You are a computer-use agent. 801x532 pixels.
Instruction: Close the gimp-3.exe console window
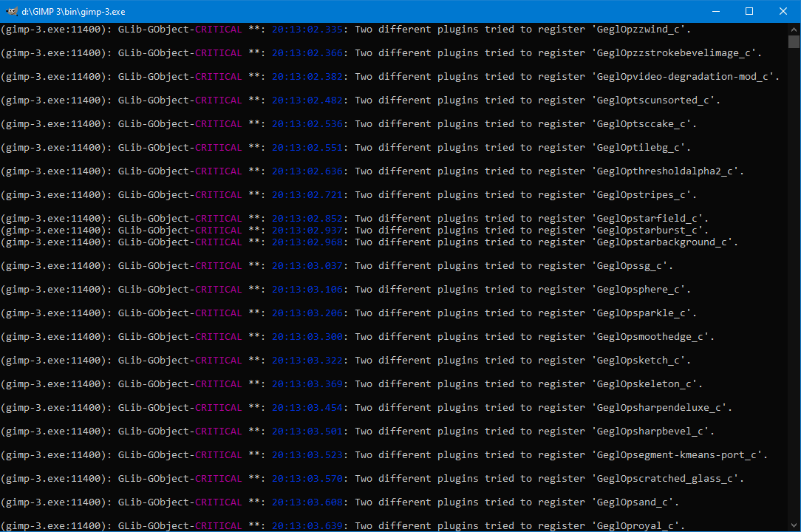[x=783, y=11]
